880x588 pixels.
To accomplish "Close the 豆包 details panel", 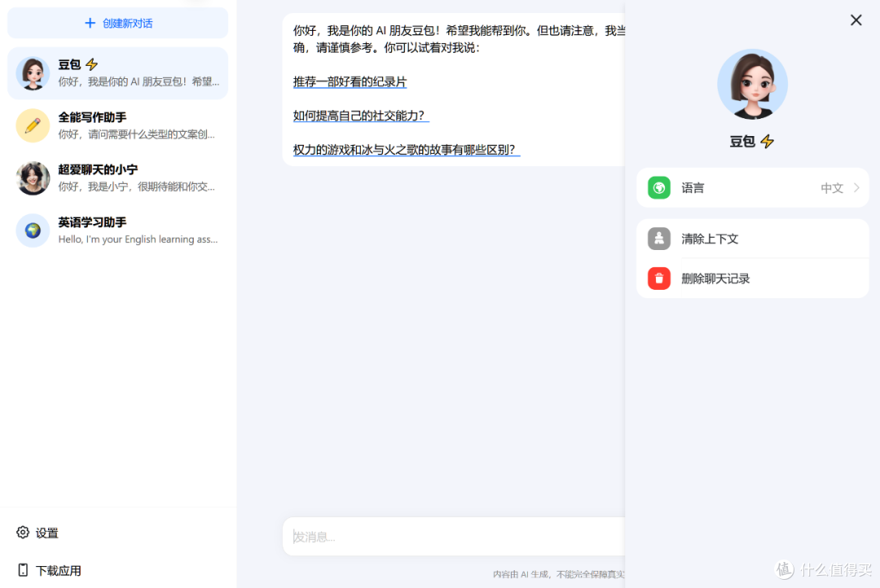I will (856, 20).
